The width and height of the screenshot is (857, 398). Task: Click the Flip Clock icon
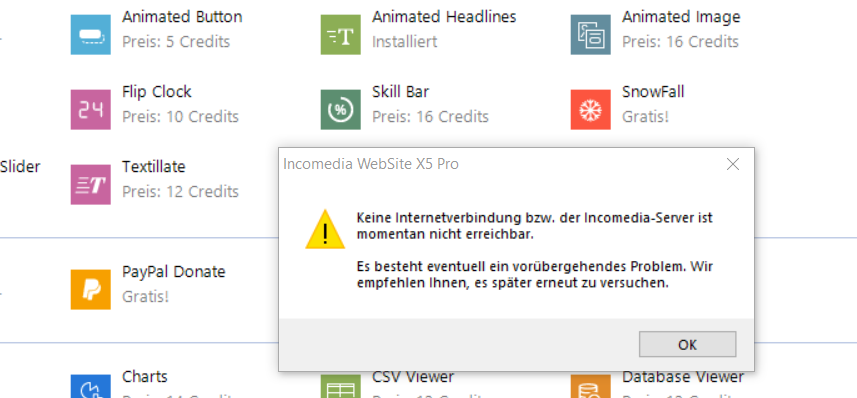(x=91, y=110)
